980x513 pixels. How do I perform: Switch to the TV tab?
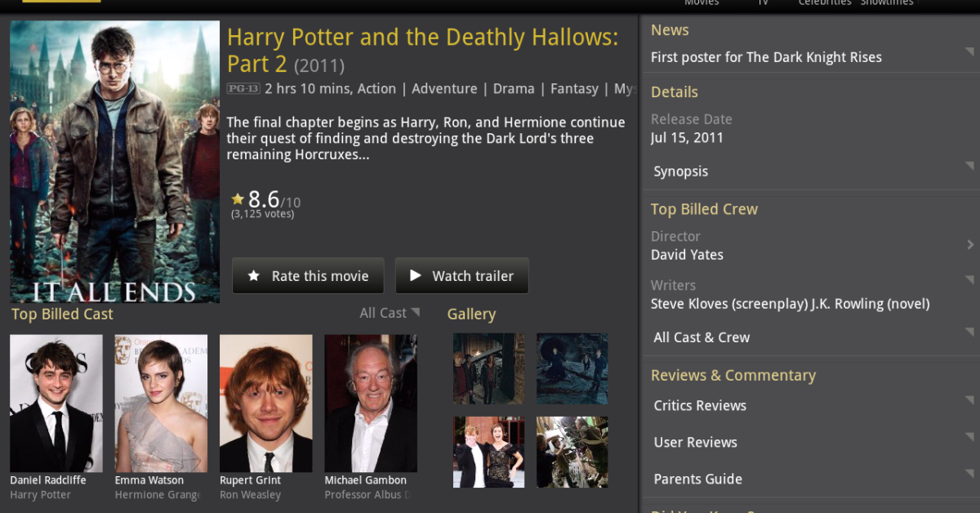coord(763,3)
